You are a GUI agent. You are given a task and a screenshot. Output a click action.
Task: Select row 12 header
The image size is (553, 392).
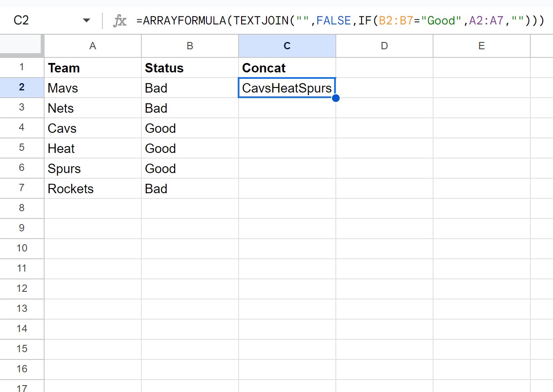22,288
